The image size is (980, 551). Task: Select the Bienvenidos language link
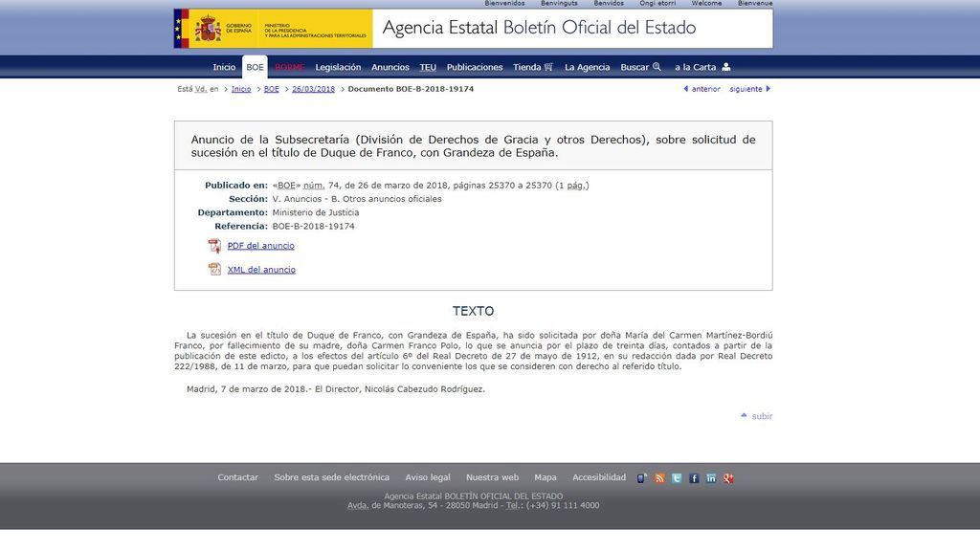504,3
